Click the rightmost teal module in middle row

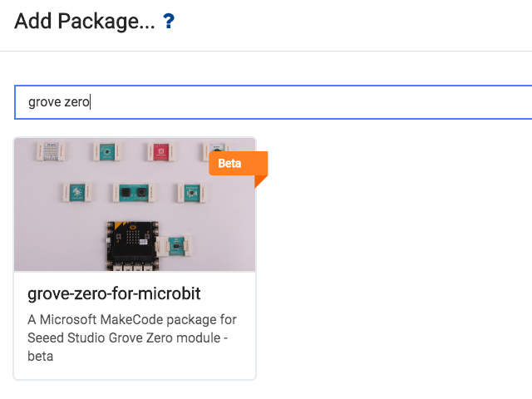tap(191, 192)
